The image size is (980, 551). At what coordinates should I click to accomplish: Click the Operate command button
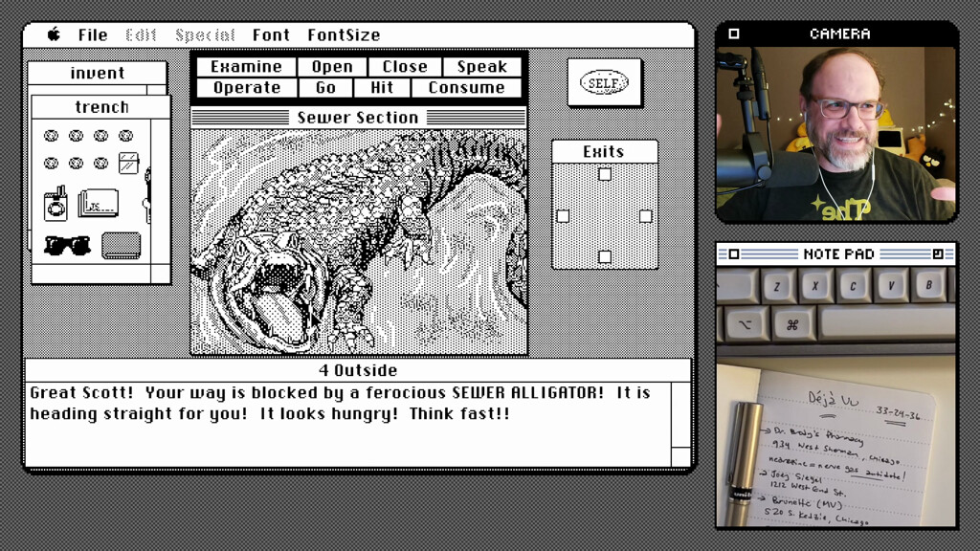pyautogui.click(x=246, y=88)
